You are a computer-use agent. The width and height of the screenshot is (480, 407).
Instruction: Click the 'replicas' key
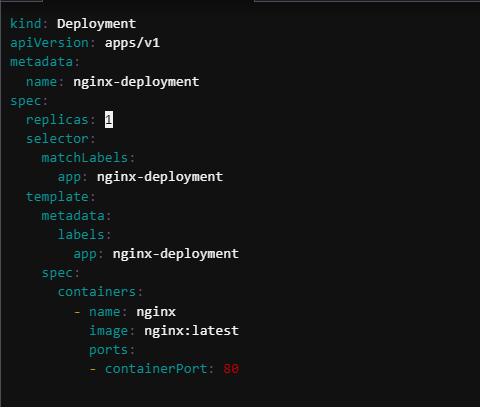(57, 120)
